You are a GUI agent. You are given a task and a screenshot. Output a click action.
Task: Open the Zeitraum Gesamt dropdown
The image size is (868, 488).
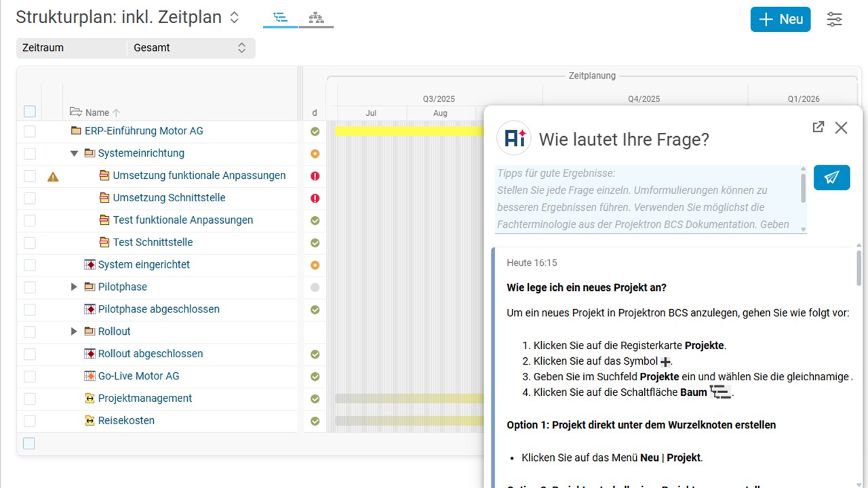190,48
